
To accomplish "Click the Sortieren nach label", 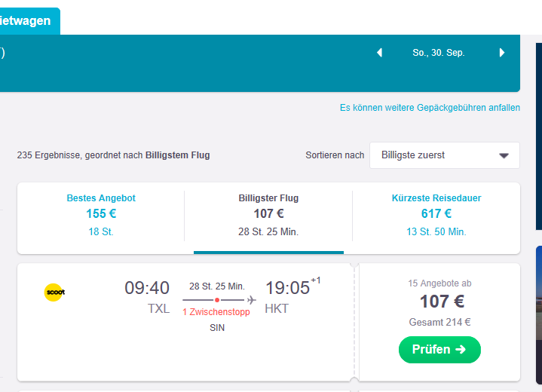I will [335, 155].
